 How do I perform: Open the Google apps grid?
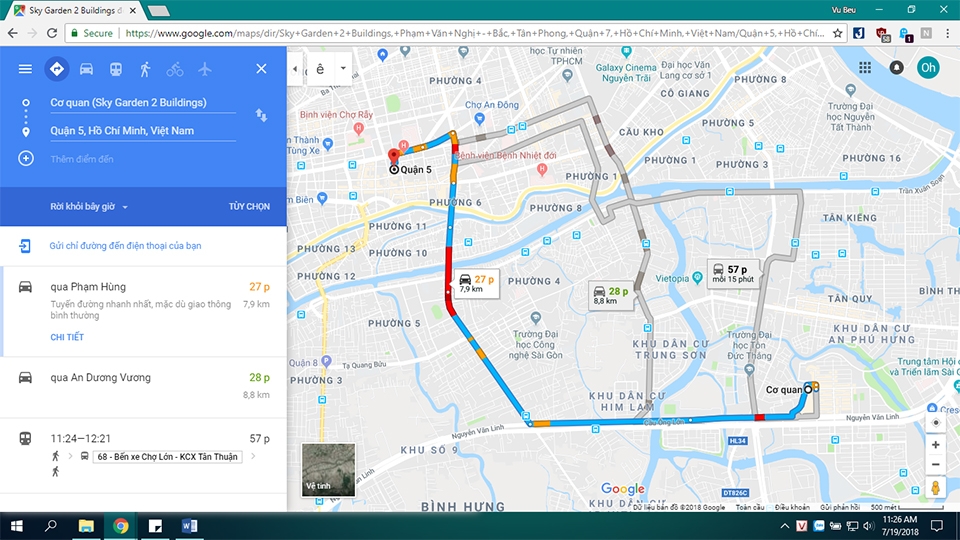[864, 68]
